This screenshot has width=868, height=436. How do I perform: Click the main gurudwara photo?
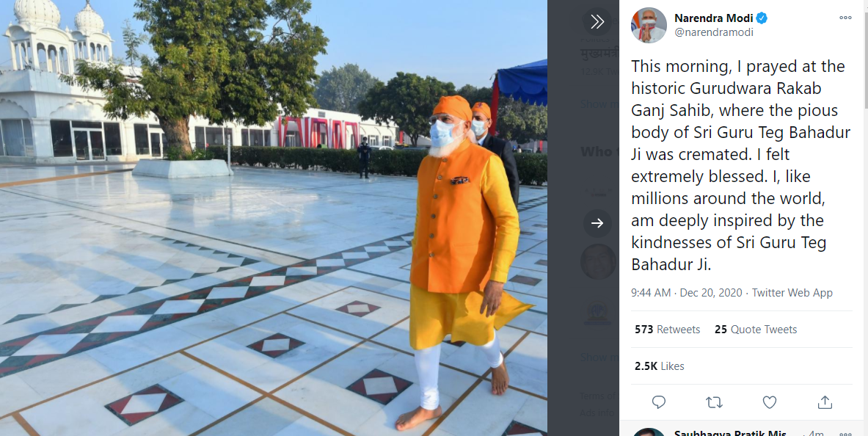click(x=274, y=218)
